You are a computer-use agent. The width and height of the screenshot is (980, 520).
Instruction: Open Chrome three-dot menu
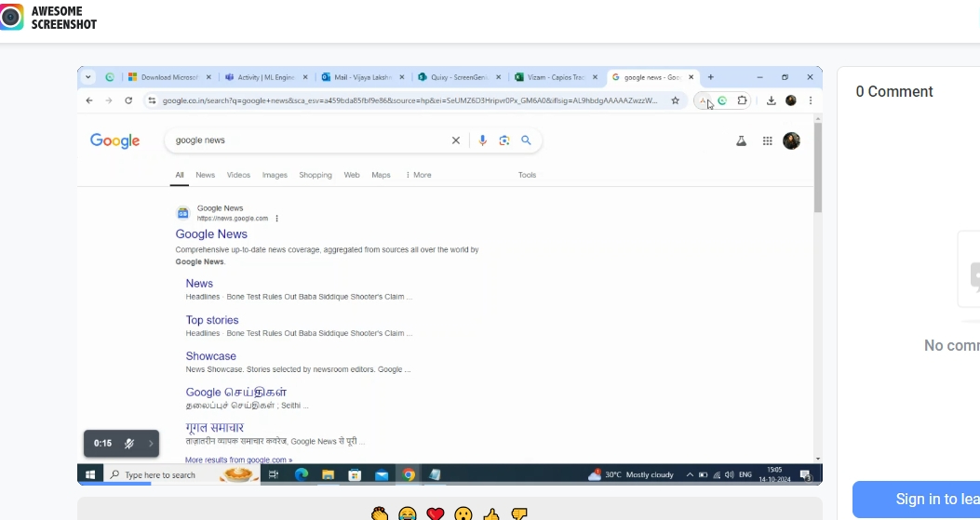pos(810,100)
